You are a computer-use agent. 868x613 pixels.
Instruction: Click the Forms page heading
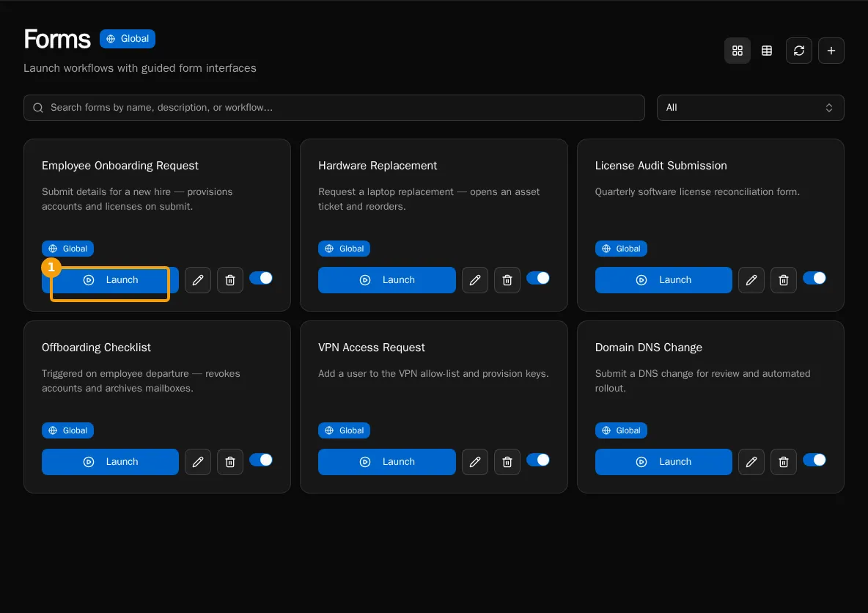click(x=57, y=40)
